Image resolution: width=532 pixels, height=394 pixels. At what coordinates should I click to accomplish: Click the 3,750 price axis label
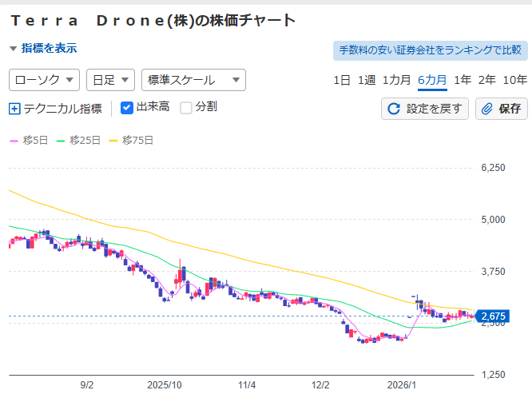click(x=494, y=272)
